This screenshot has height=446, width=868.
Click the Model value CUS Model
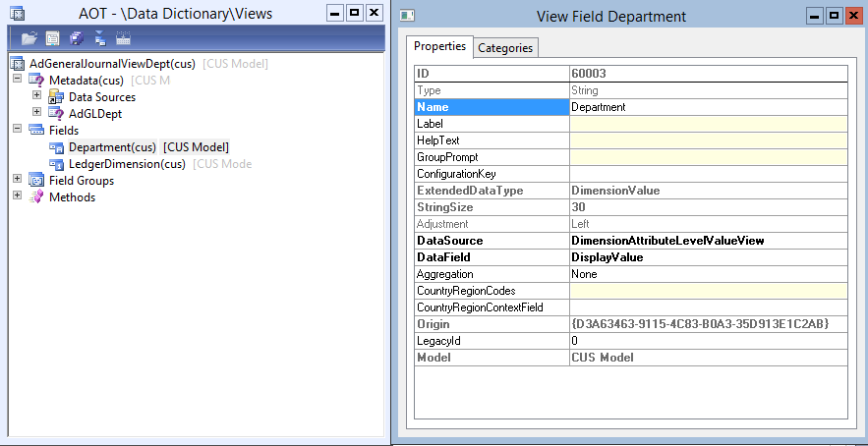[709, 358]
